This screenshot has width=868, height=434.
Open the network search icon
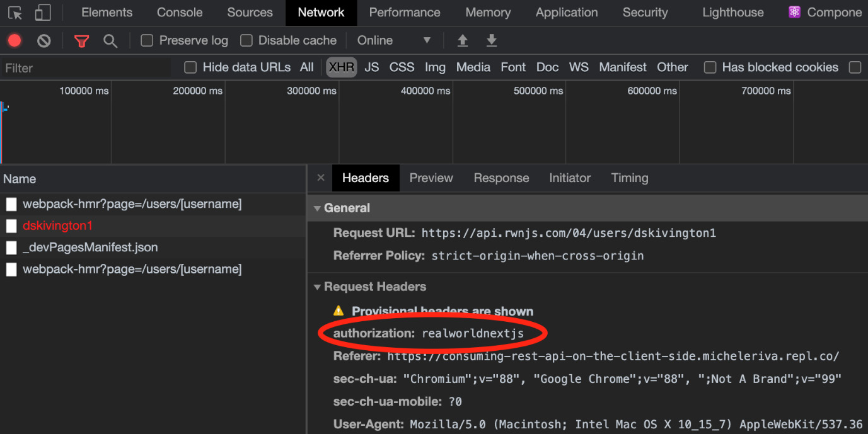110,40
